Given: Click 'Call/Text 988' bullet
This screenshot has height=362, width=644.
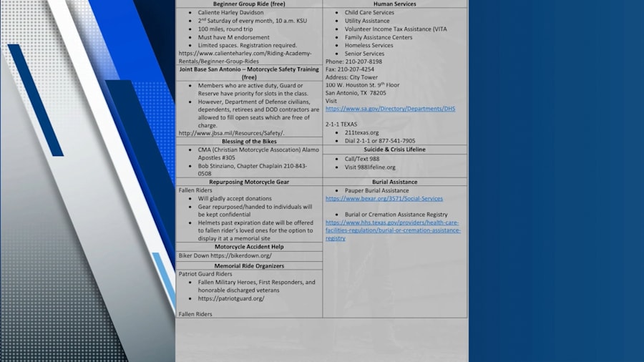Looking at the screenshot, I should coord(362,159).
